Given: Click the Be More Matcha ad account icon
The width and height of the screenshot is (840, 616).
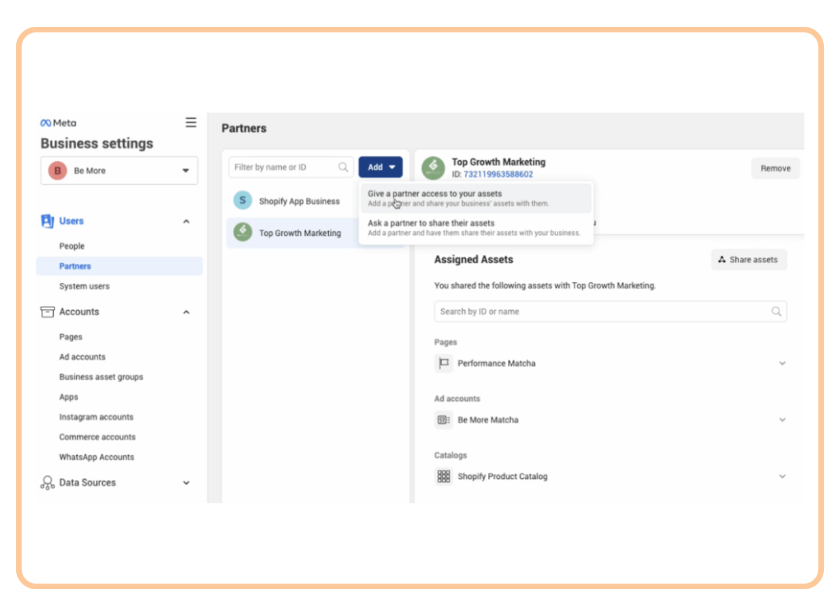Looking at the screenshot, I should (444, 419).
